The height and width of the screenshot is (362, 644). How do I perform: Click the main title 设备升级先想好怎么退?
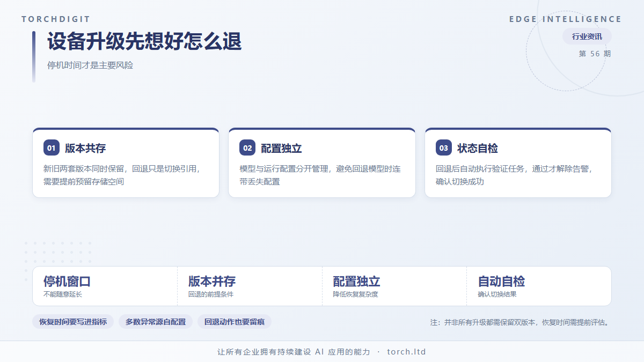(144, 41)
